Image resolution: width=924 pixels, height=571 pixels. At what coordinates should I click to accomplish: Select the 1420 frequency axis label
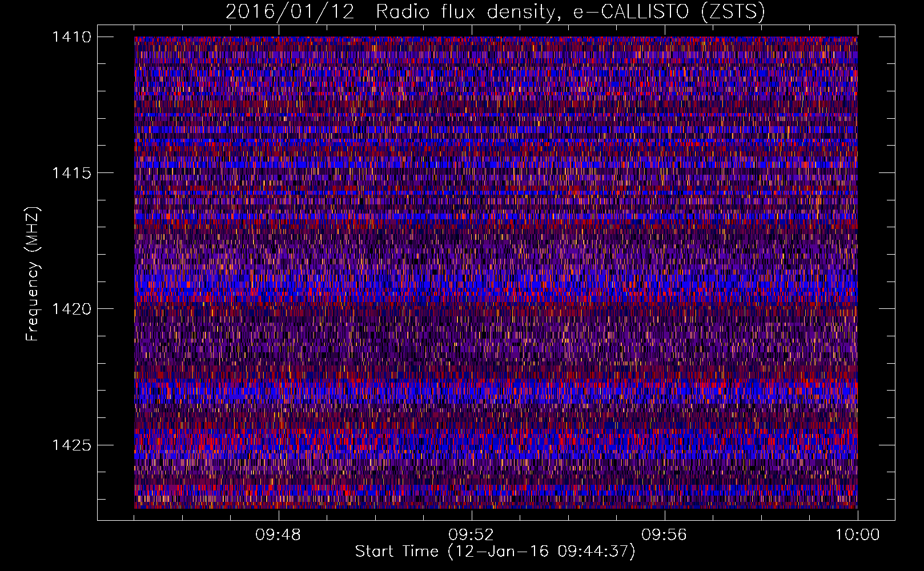[71, 309]
